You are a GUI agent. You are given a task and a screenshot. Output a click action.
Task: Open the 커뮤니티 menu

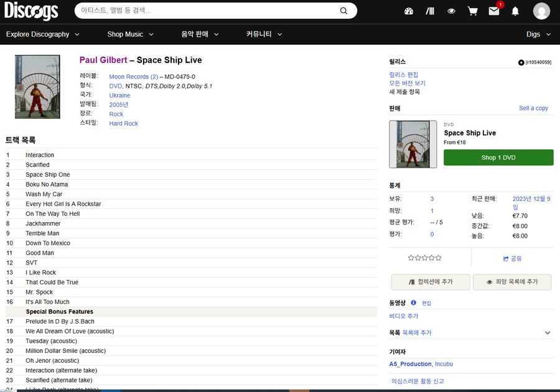click(x=264, y=34)
